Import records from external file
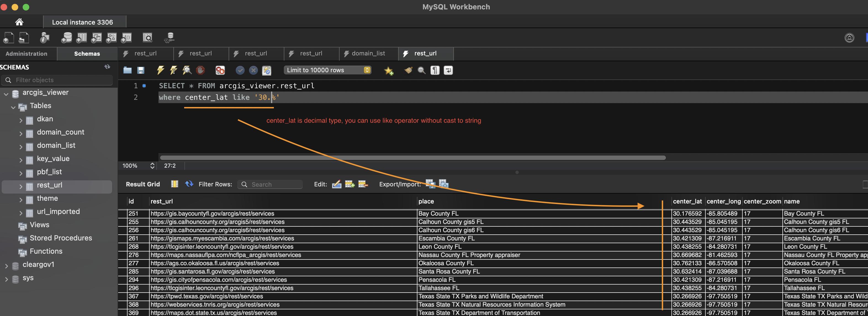Viewport: 868px width, 316px height. click(443, 184)
